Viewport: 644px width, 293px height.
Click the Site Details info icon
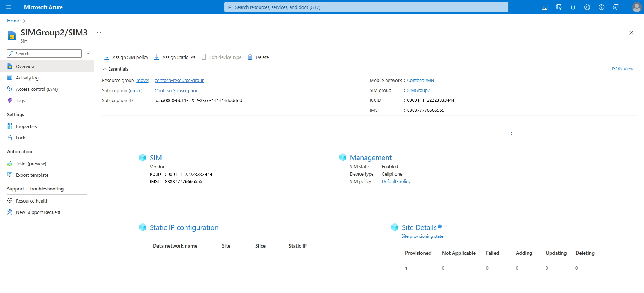440,226
